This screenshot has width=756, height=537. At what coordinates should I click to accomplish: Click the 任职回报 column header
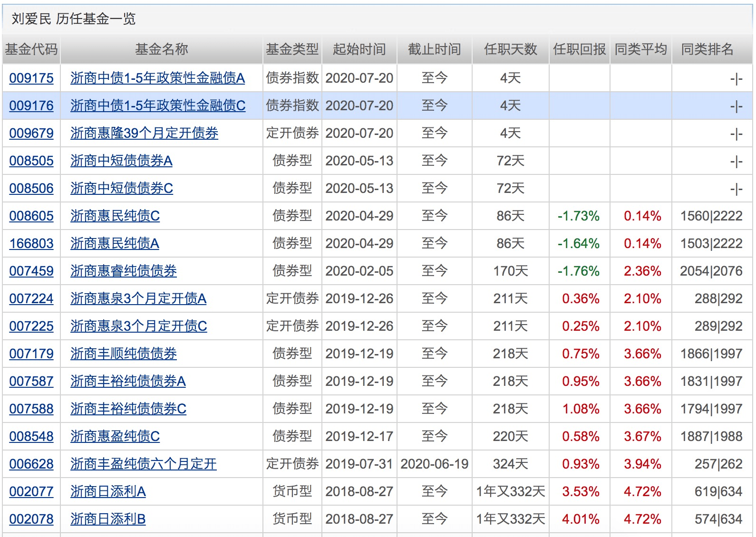[x=579, y=49]
